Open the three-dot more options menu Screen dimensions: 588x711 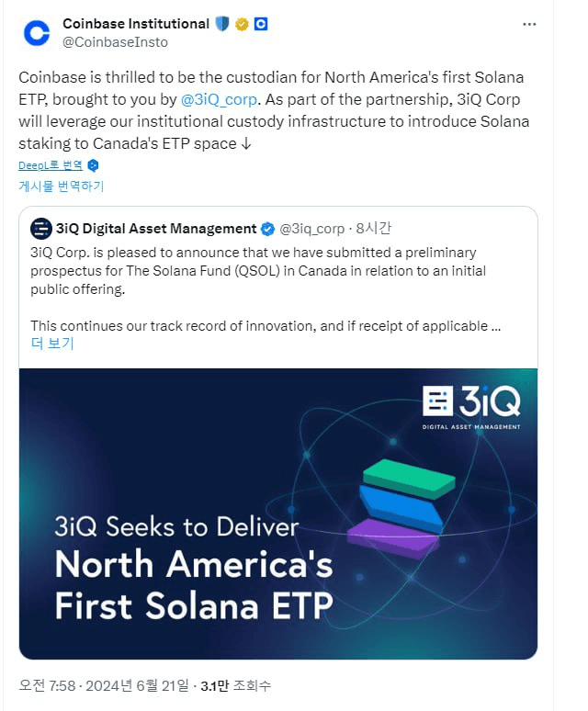click(528, 24)
